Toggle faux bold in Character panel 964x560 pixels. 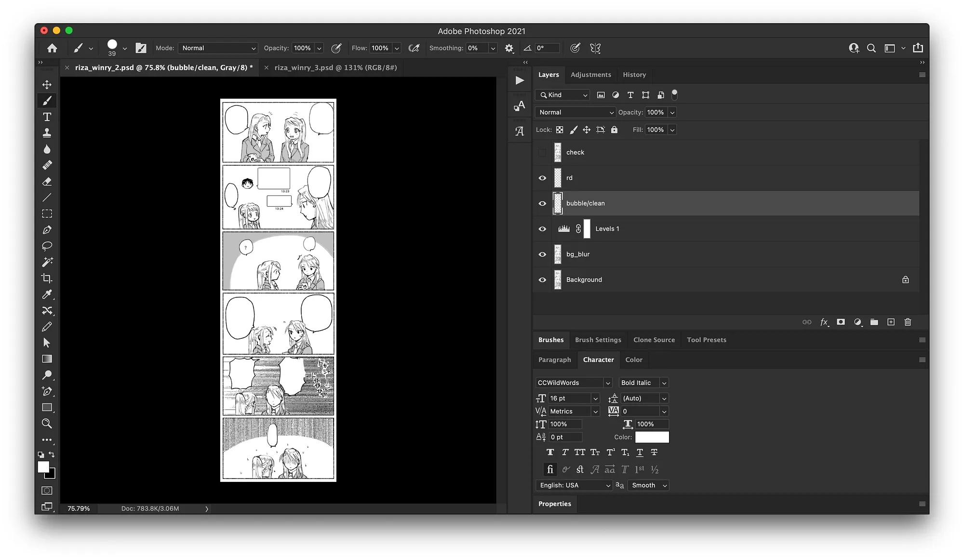click(x=550, y=452)
